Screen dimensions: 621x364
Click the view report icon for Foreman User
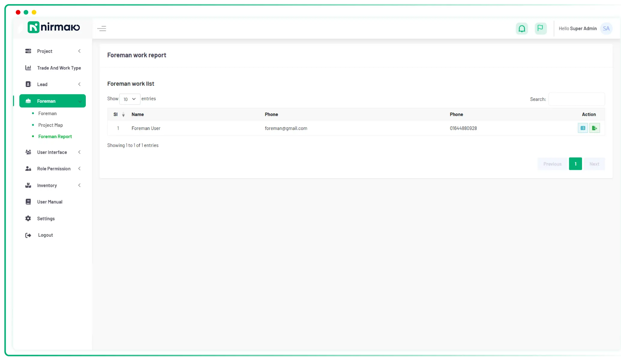[583, 128]
